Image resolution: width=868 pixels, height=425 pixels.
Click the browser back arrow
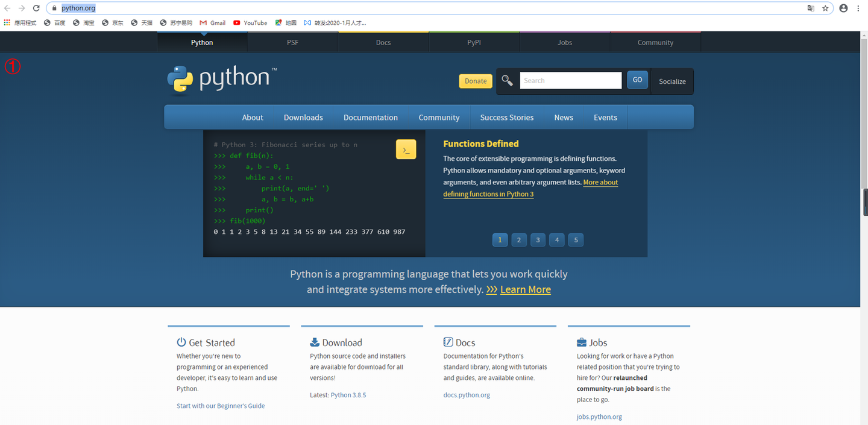[x=7, y=8]
